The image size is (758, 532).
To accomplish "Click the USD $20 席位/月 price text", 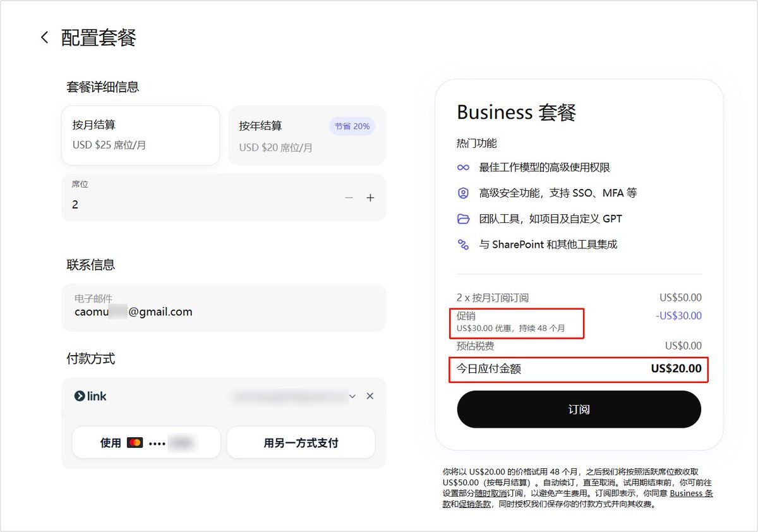I will click(276, 148).
